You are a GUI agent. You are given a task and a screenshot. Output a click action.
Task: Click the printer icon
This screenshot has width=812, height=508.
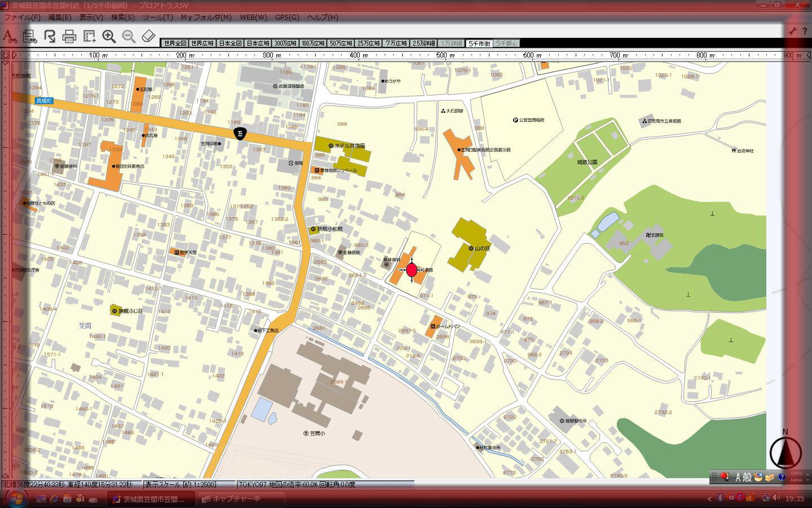coord(69,37)
